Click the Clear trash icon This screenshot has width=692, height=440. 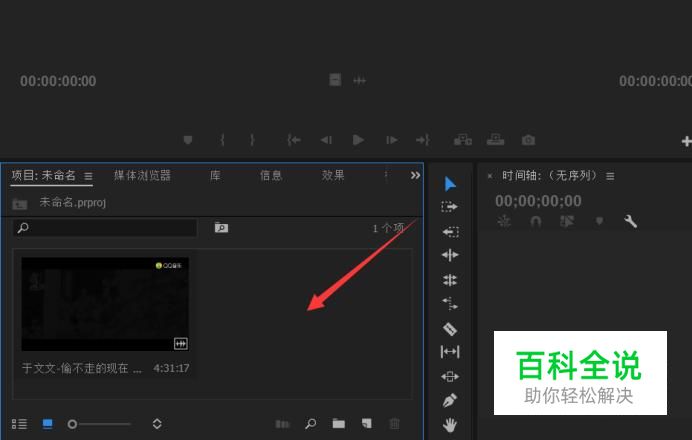pos(395,424)
